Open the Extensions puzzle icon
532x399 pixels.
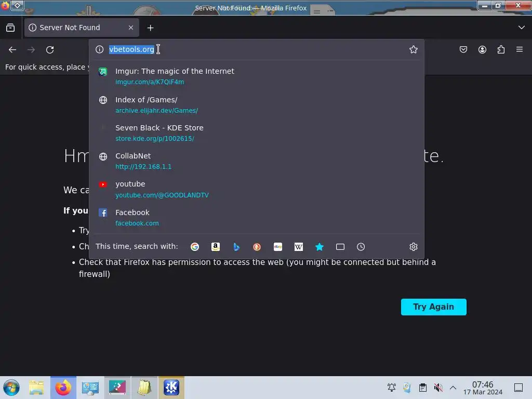click(501, 49)
